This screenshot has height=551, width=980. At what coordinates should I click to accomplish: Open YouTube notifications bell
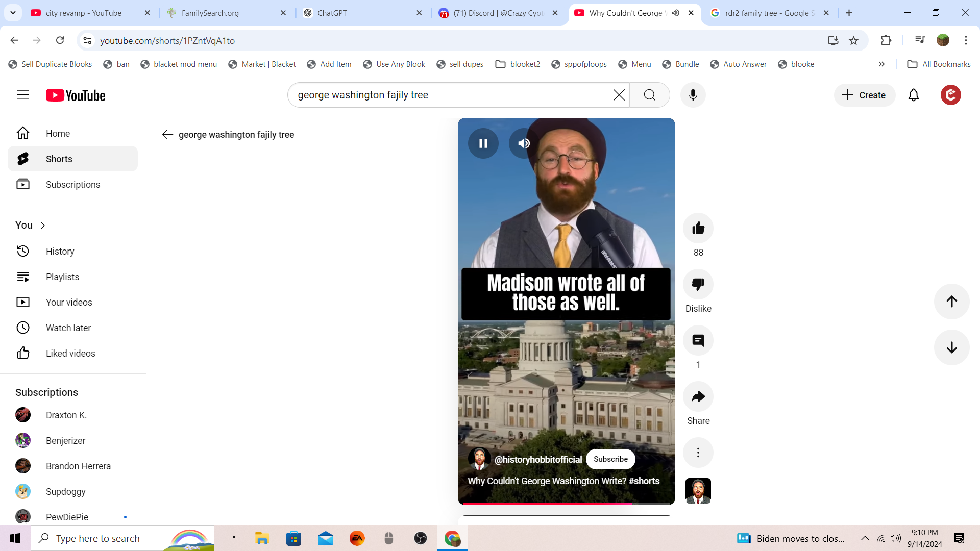point(913,95)
